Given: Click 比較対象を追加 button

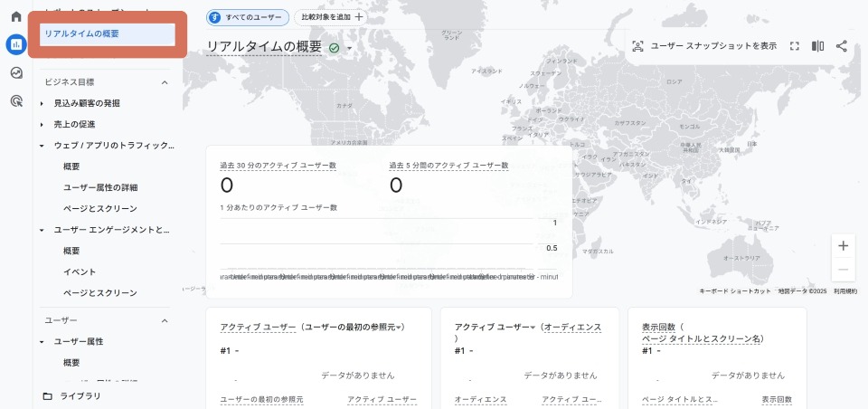Looking at the screenshot, I should (x=331, y=16).
